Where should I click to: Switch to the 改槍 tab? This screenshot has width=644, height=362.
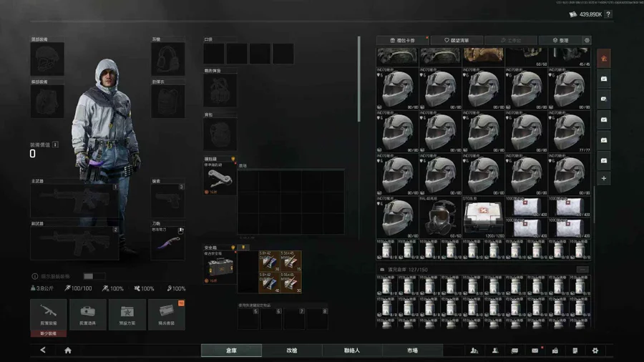(x=292, y=351)
